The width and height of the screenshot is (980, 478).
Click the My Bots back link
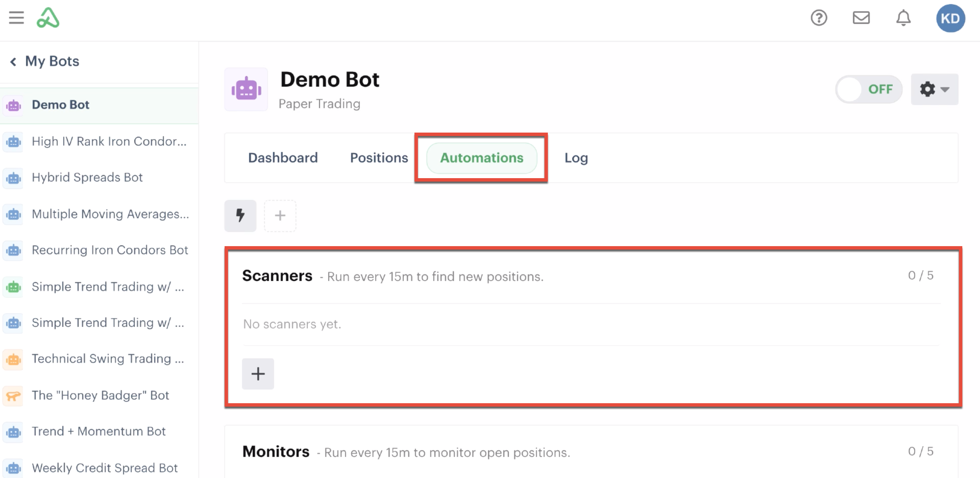(52, 61)
